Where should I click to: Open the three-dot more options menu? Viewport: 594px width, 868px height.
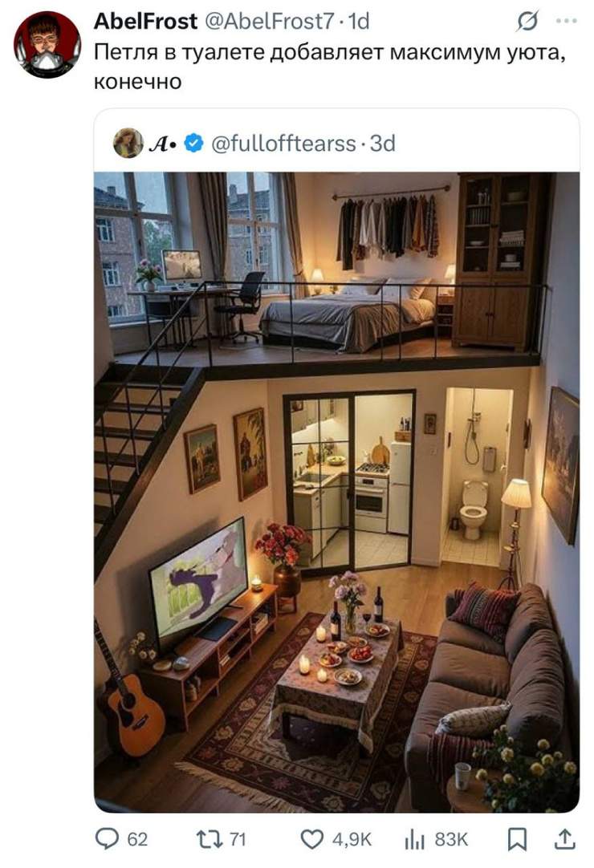(566, 21)
